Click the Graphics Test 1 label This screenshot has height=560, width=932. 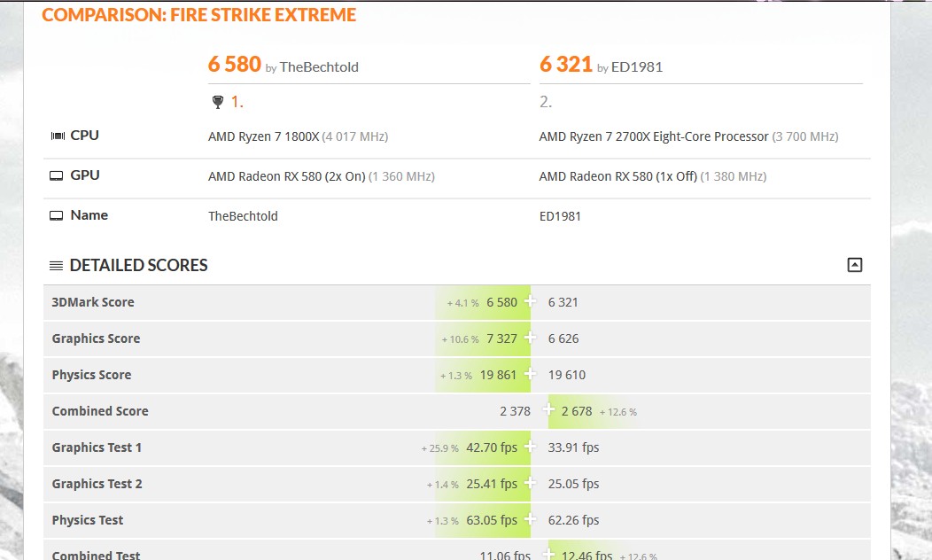click(x=97, y=447)
